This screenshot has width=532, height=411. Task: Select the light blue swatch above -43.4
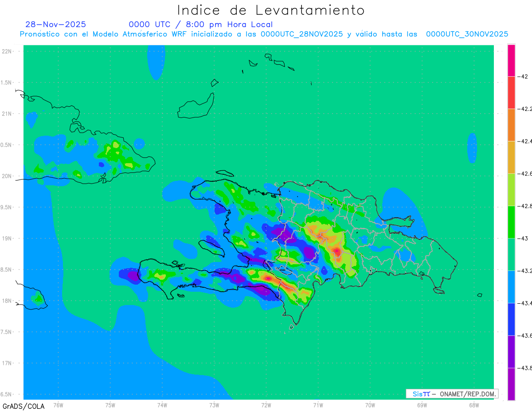[511, 287]
